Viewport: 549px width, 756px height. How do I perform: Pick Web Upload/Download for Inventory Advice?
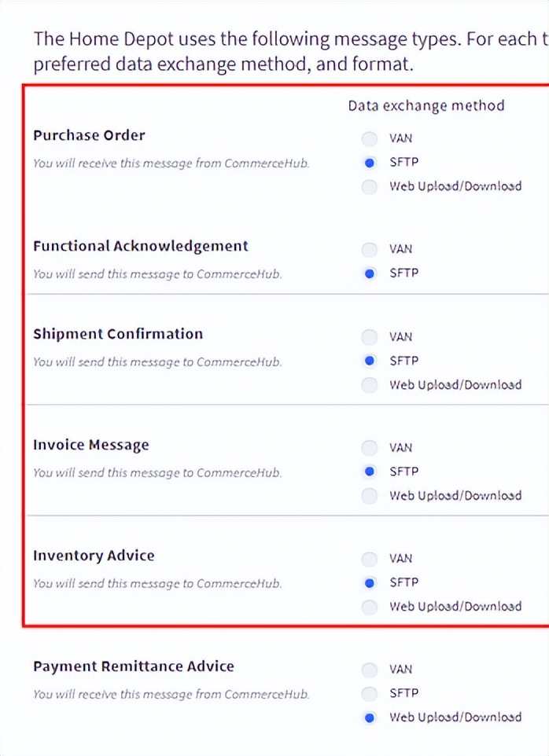click(369, 607)
